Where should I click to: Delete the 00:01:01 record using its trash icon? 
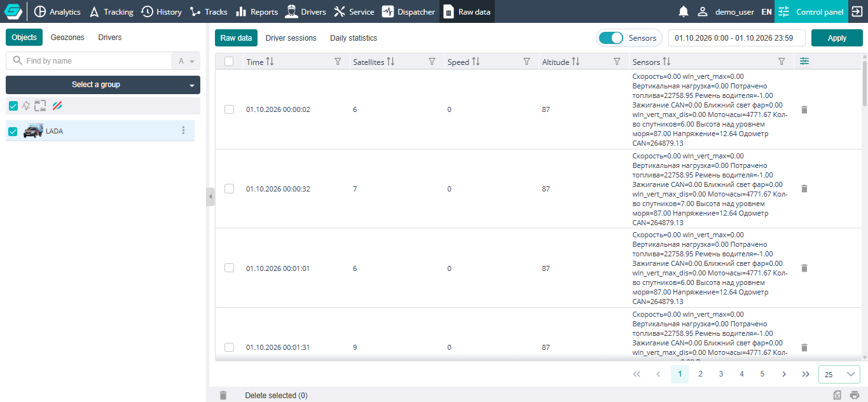point(804,268)
